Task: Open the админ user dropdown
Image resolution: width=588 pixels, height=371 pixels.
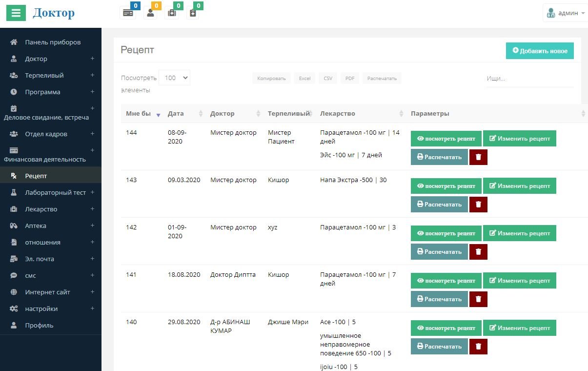Action: click(x=565, y=13)
